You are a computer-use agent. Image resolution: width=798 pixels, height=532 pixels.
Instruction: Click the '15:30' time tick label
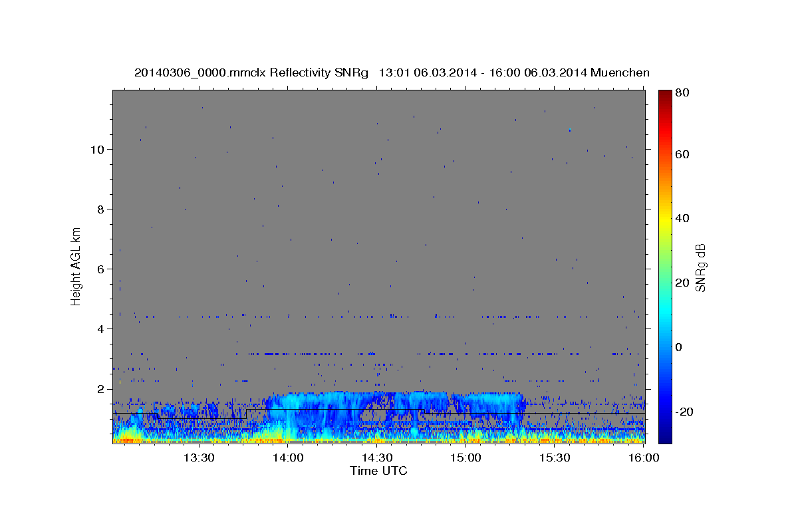coord(555,458)
